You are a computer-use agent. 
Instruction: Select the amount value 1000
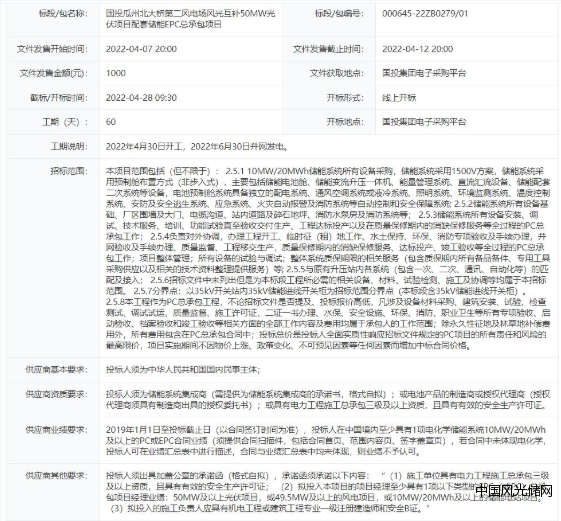(116, 73)
